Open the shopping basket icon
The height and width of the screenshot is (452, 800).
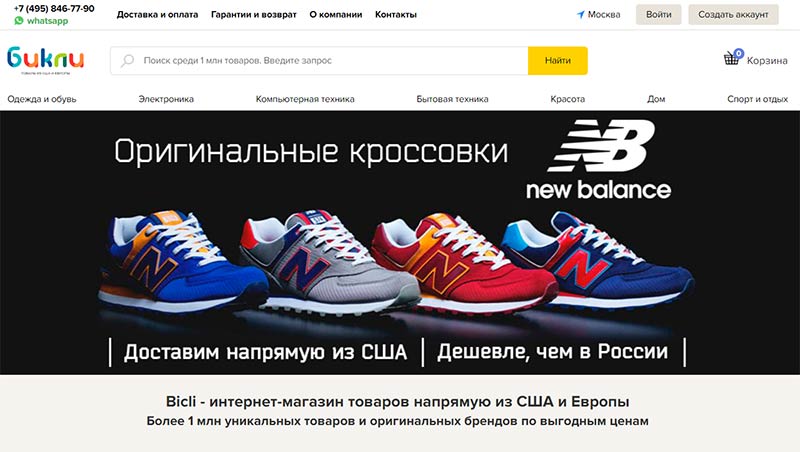click(731, 59)
